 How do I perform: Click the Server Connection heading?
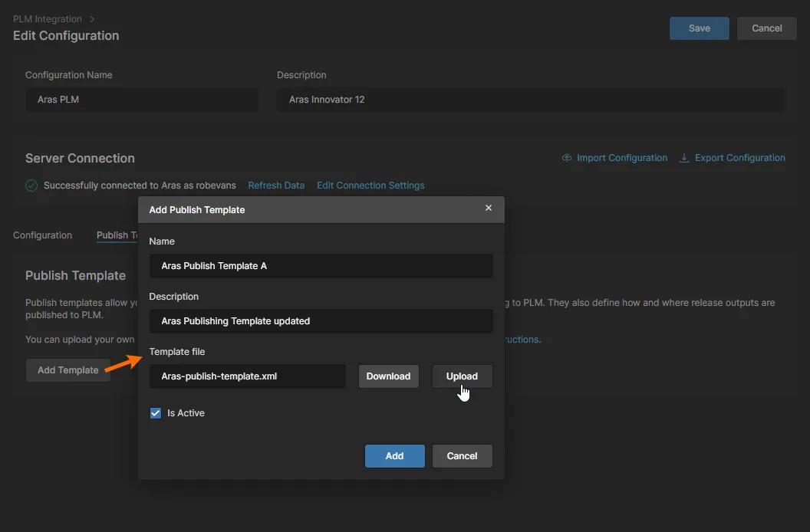pyautogui.click(x=80, y=158)
